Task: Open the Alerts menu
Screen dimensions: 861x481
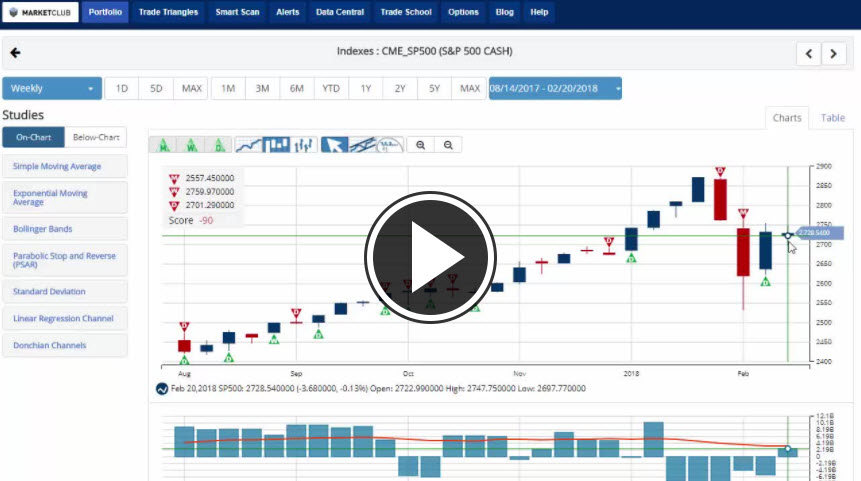Action: tap(288, 12)
